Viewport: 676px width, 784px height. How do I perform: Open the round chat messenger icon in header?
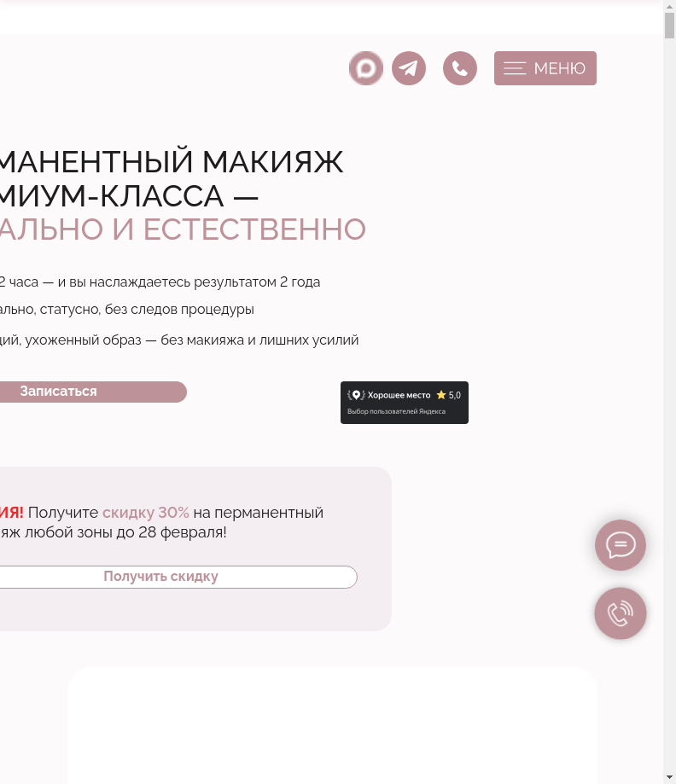[x=366, y=68]
